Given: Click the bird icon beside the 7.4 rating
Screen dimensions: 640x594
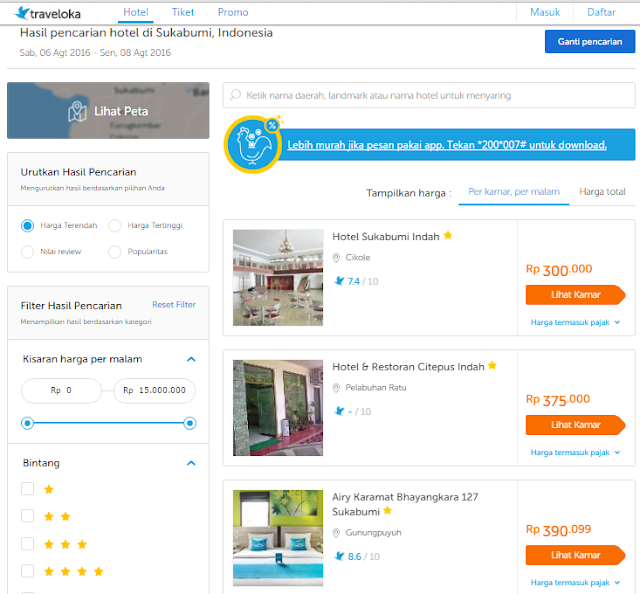Looking at the screenshot, I should 339,281.
